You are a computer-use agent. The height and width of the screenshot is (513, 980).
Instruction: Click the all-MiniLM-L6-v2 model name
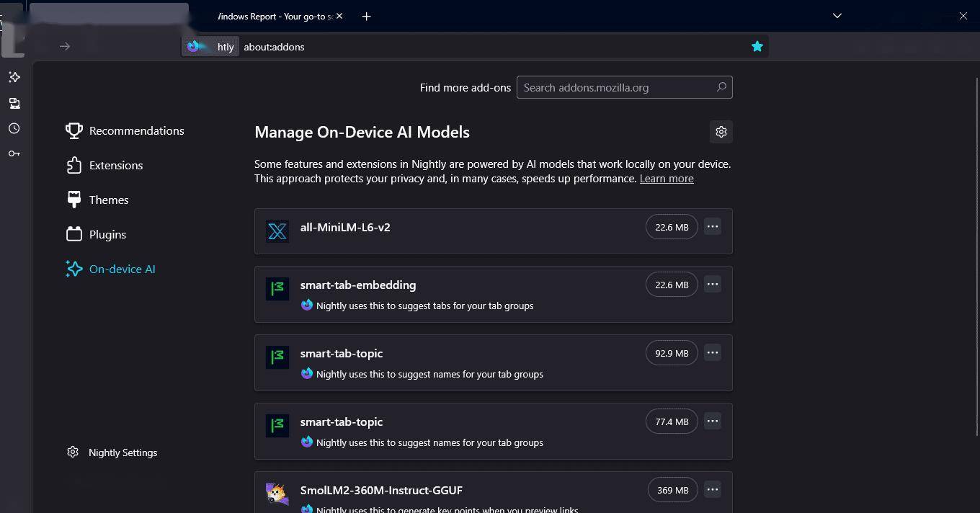(345, 227)
